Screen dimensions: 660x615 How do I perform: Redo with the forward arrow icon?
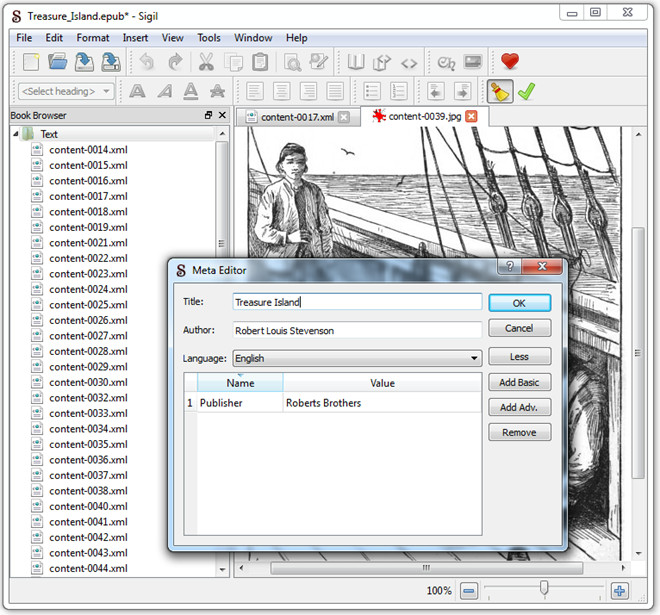point(175,62)
